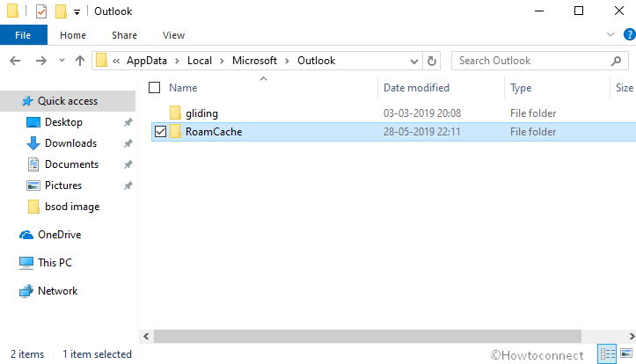Open This PC in the navigation pane
636x364 pixels.
click(55, 263)
